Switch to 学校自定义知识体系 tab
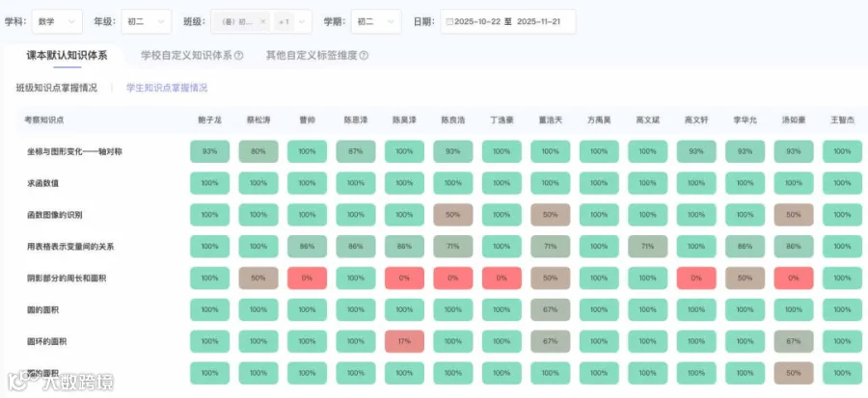This screenshot has width=868, height=398. pyautogui.click(x=186, y=55)
